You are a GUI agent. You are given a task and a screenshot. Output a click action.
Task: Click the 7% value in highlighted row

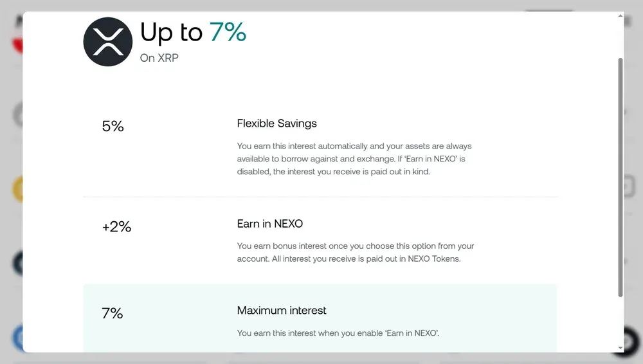click(x=113, y=313)
